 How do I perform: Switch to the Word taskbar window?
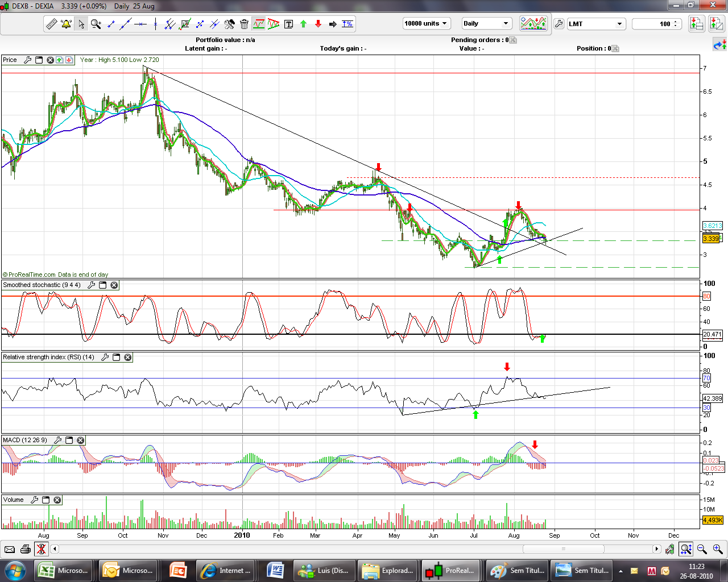[275, 570]
